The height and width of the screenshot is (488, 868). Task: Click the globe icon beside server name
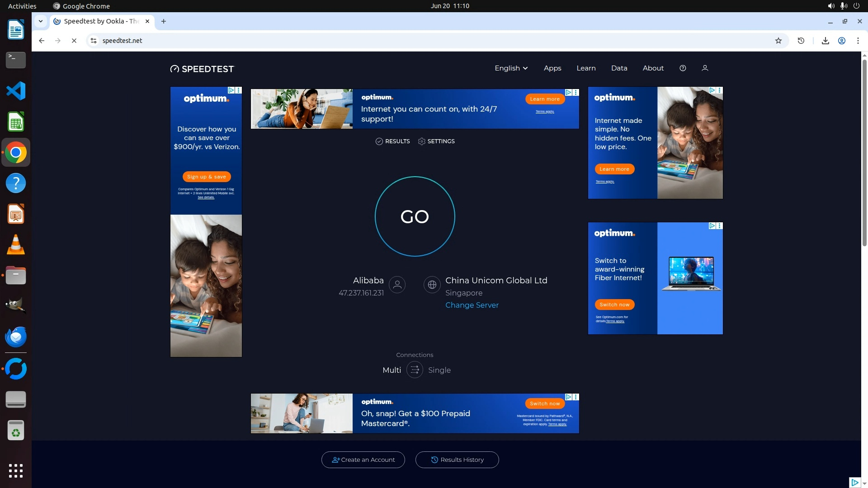coord(432,285)
